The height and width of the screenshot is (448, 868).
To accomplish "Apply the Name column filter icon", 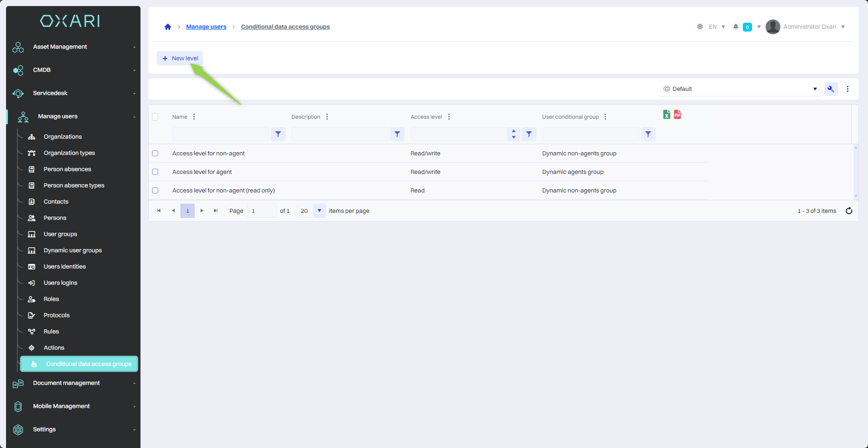I will [x=278, y=134].
